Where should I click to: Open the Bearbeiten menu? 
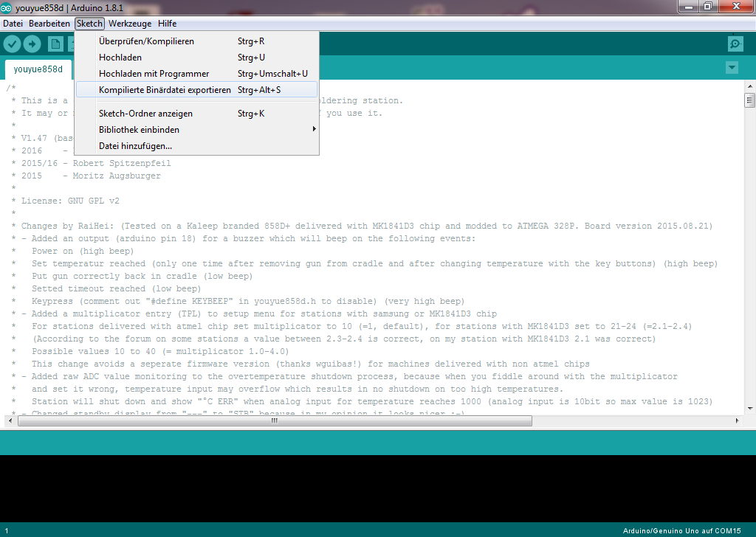point(49,24)
